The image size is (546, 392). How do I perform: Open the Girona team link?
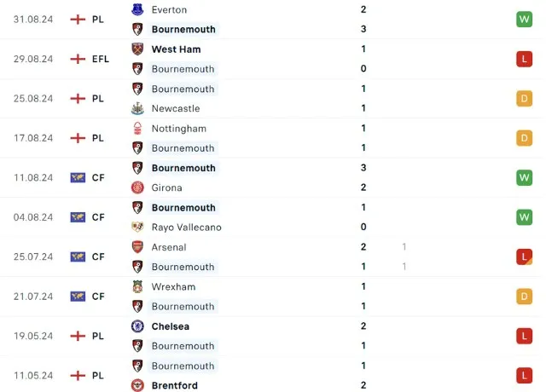point(166,187)
